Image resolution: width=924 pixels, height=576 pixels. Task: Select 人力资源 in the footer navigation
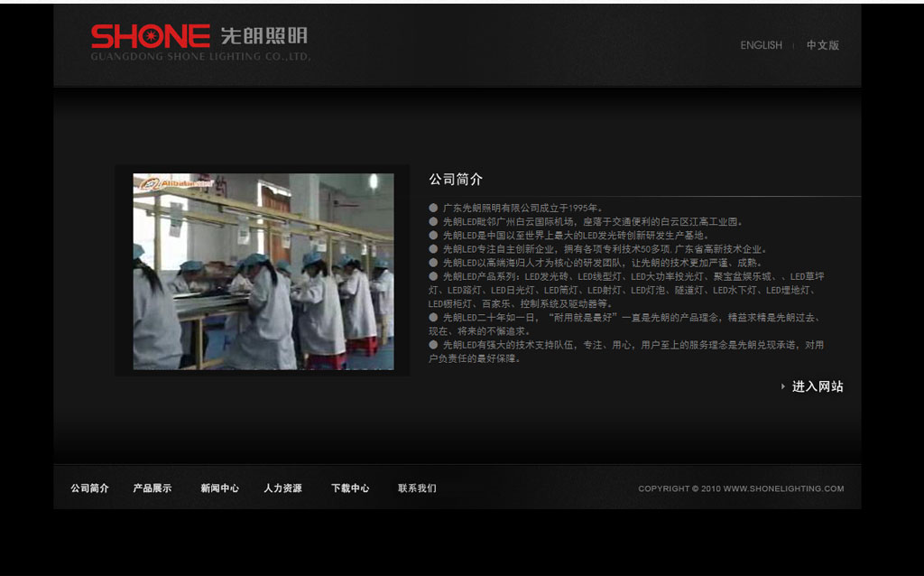pyautogui.click(x=282, y=488)
